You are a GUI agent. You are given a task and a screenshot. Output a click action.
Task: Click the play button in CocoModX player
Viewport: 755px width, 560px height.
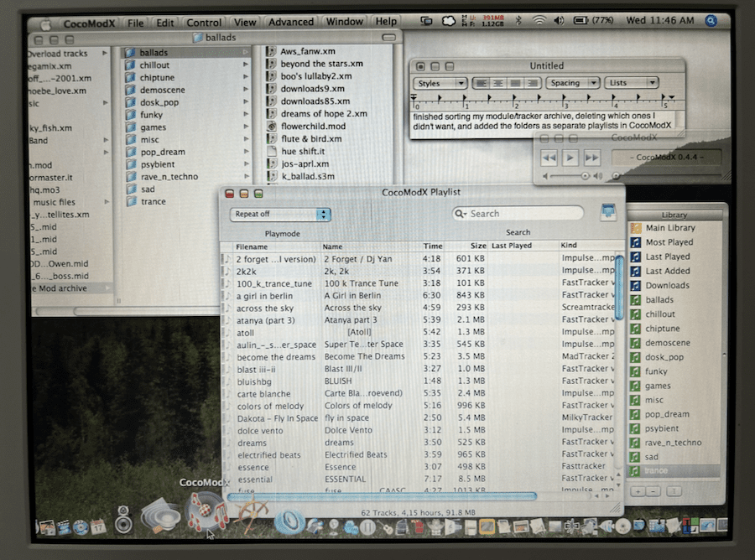pos(570,158)
